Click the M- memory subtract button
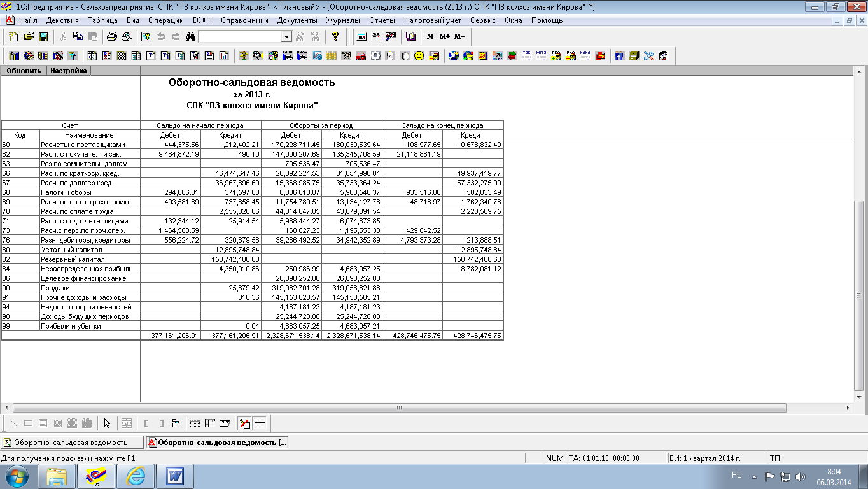Screen dimensions: 868x489 tap(459, 37)
